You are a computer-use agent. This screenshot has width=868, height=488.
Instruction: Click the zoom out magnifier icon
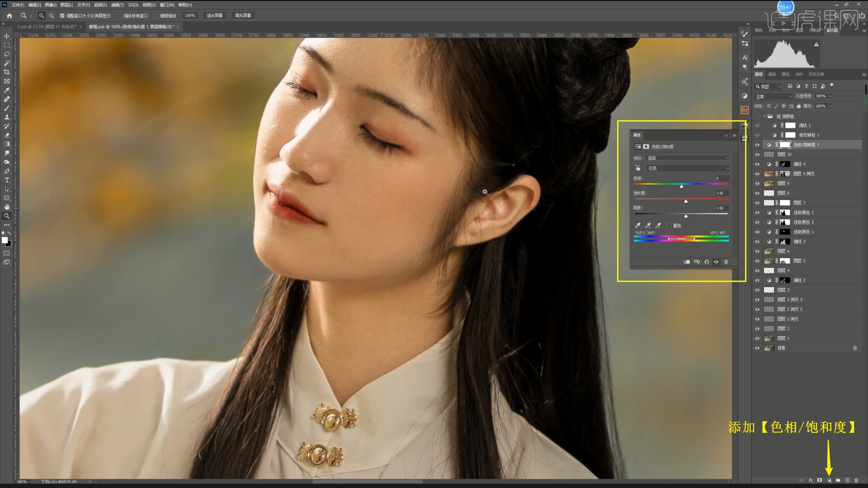point(52,15)
